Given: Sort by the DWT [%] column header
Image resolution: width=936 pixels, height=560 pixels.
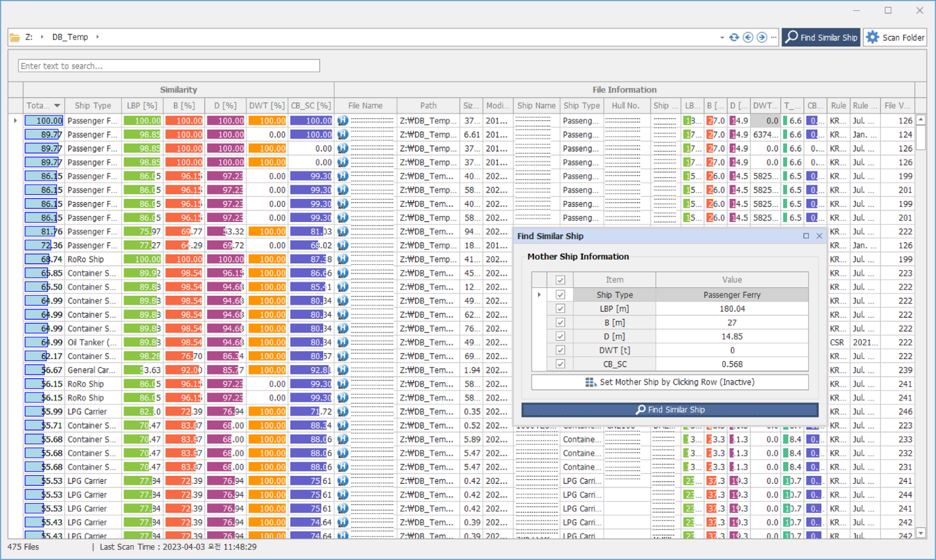Looking at the screenshot, I should (267, 106).
